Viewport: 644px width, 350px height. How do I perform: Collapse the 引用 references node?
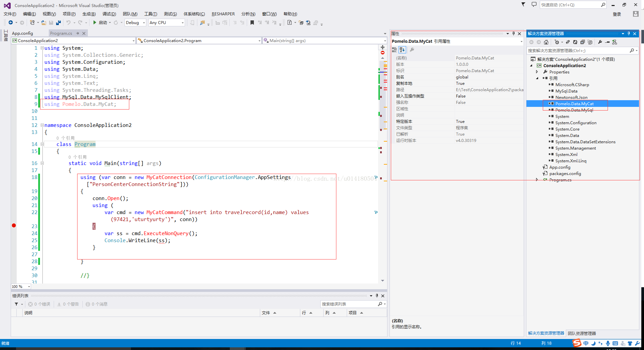[537, 78]
